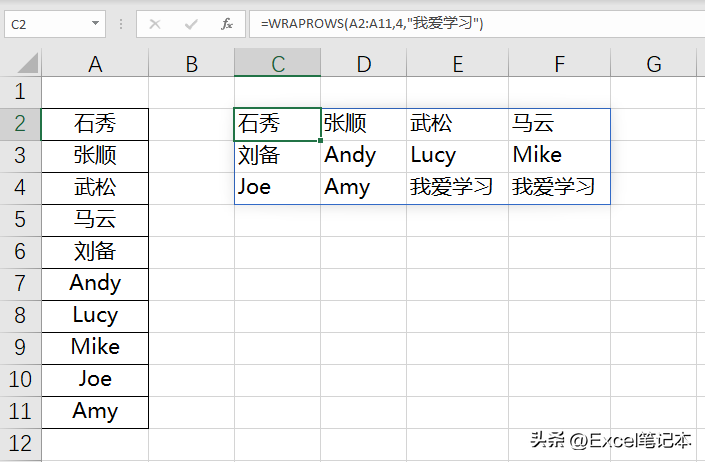The image size is (705, 462).
Task: Select row 2 header
Action: pyautogui.click(x=20, y=124)
